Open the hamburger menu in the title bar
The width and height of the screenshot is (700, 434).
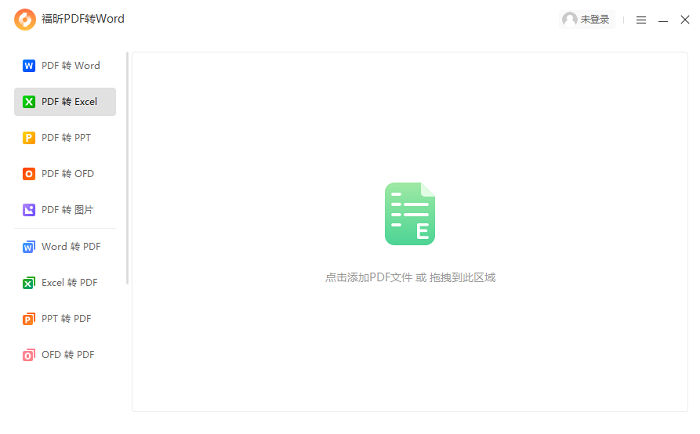[x=641, y=20]
